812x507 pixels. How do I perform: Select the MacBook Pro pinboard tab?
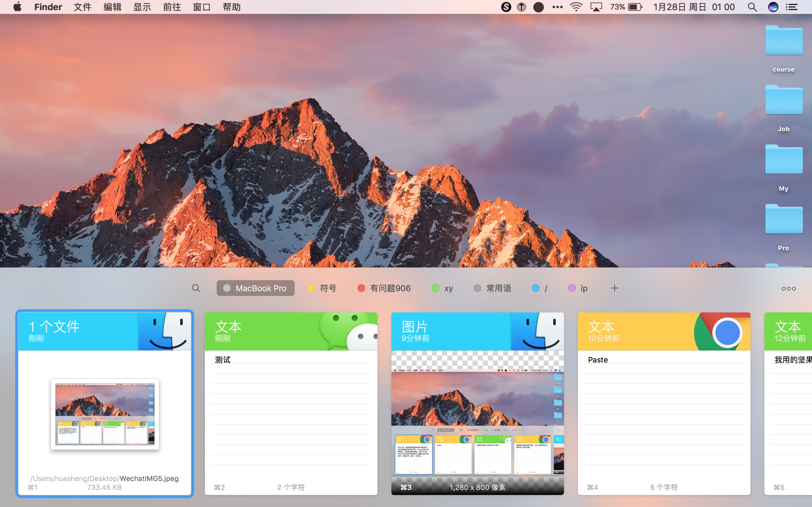pyautogui.click(x=256, y=288)
